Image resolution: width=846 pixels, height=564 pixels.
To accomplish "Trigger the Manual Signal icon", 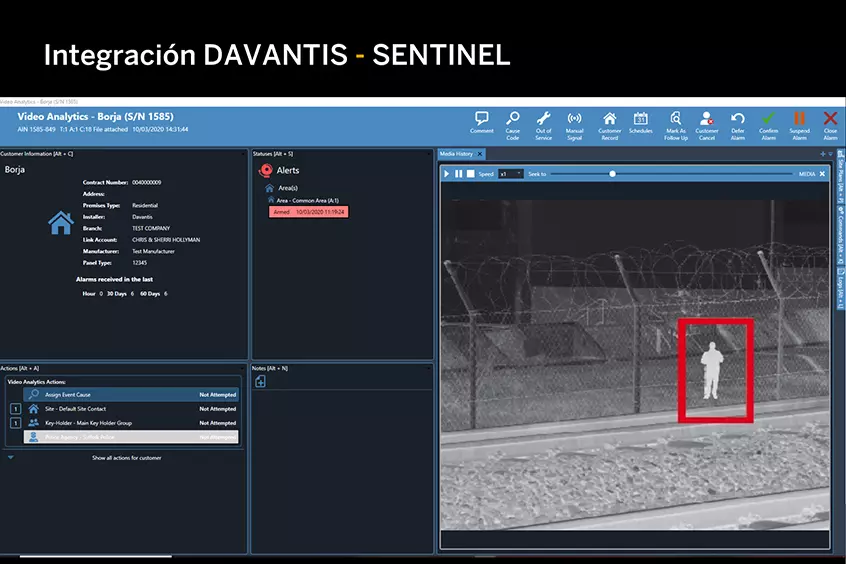I will [x=575, y=118].
